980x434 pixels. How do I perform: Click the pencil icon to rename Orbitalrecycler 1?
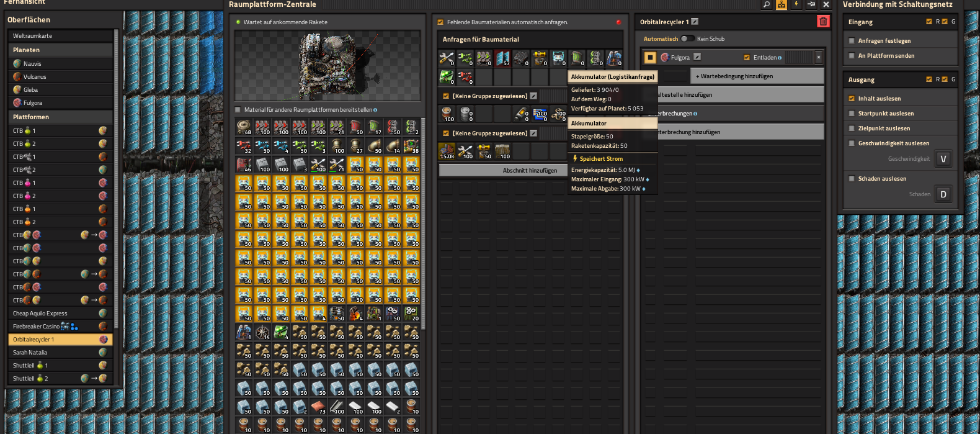[x=695, y=22]
